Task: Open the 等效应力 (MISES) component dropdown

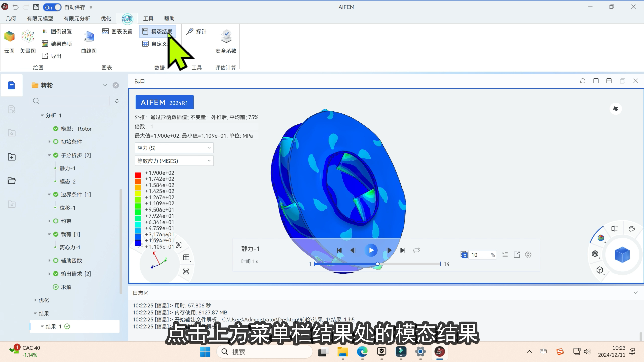Action: pyautogui.click(x=174, y=161)
